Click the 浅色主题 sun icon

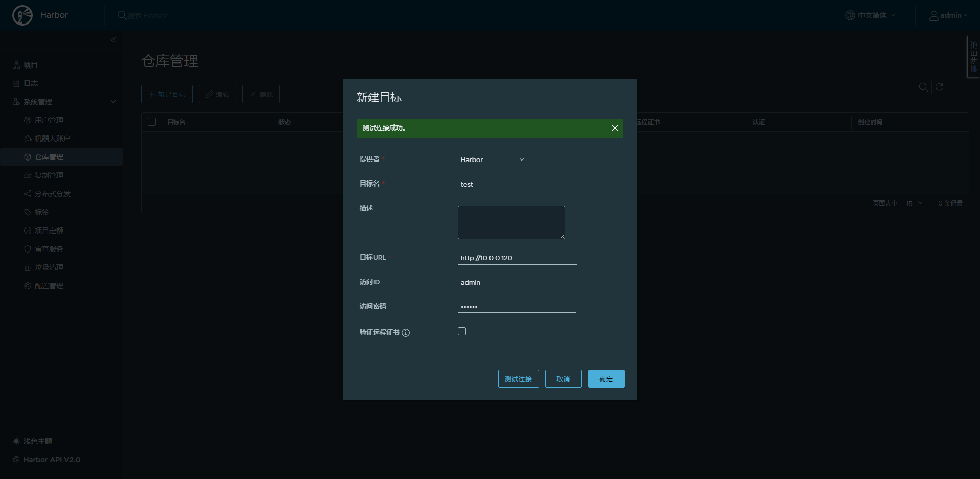[x=16, y=441]
